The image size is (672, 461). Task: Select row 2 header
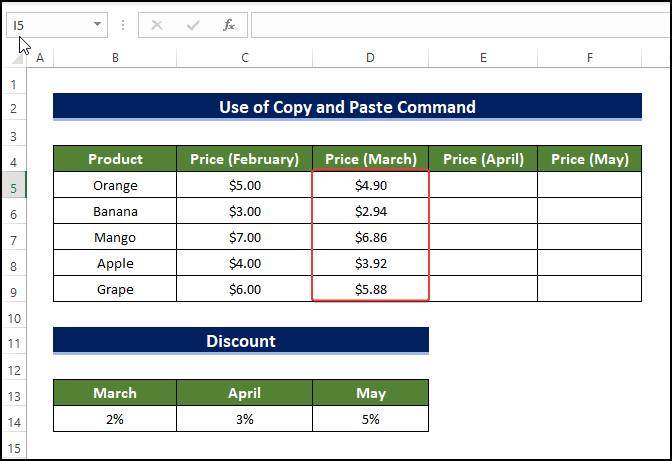14,108
